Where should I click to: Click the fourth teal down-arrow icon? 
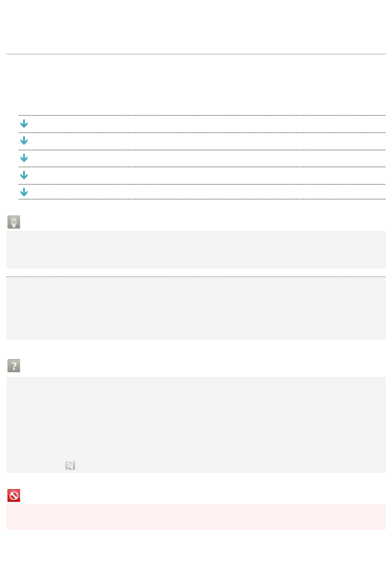(24, 175)
